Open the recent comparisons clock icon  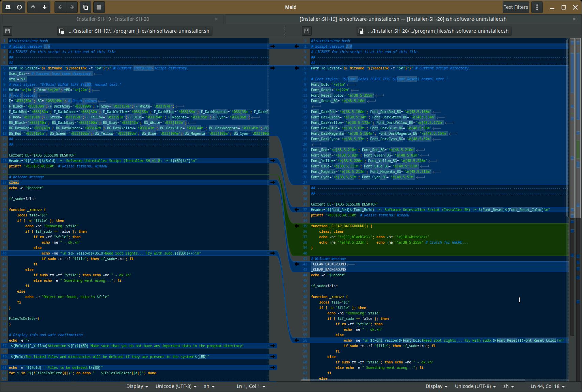19,7
